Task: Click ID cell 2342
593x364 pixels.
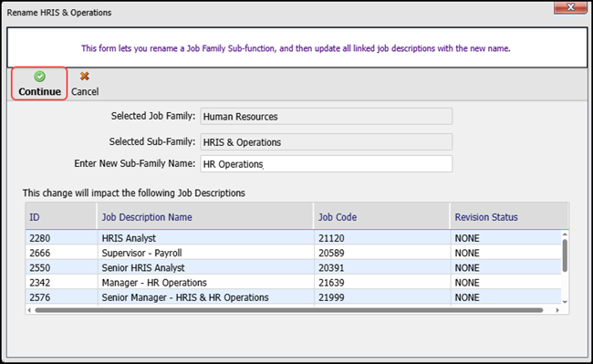Action: coord(40,283)
